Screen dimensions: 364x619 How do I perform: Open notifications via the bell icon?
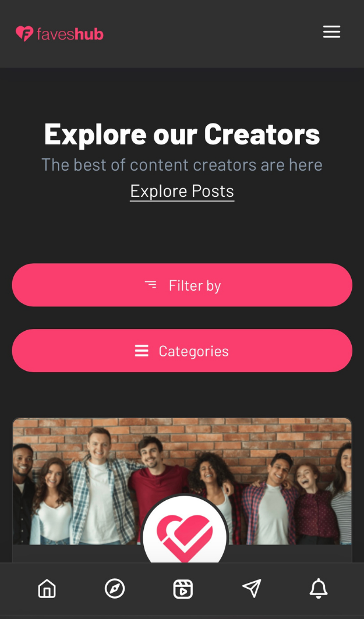coord(318,589)
